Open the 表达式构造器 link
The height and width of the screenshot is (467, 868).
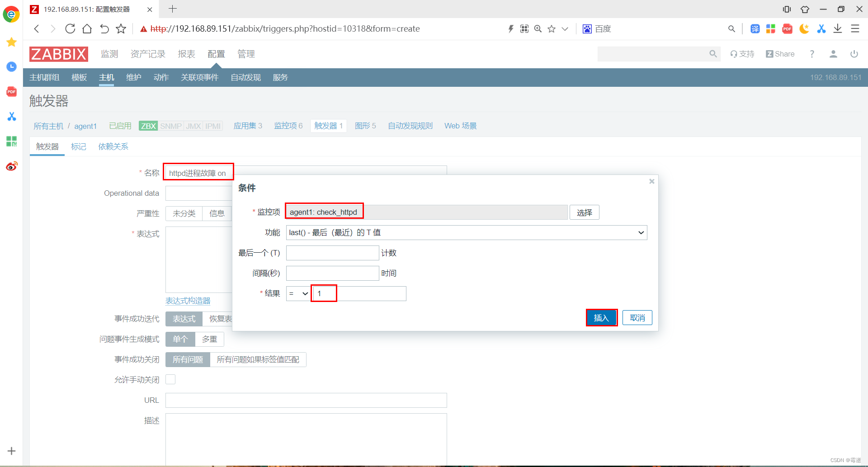click(188, 301)
